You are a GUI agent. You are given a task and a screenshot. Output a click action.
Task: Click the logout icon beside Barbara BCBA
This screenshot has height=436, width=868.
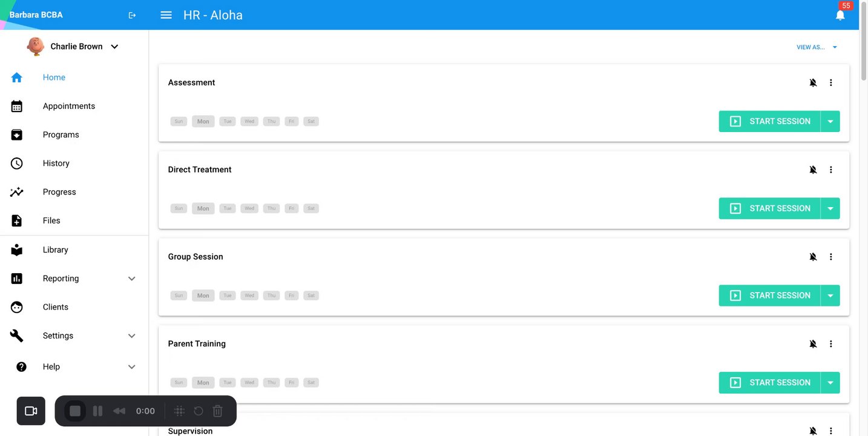(x=132, y=15)
